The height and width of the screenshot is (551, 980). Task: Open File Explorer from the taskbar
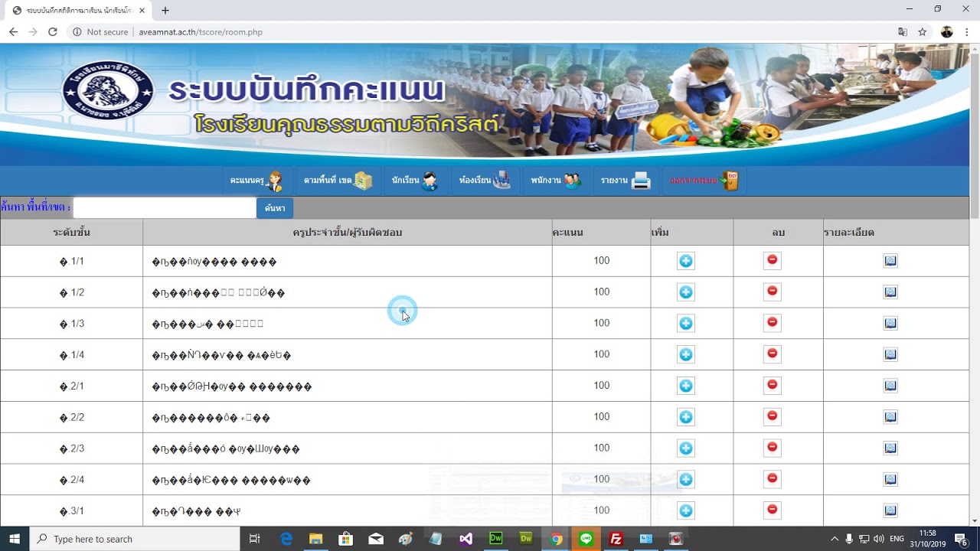tap(315, 539)
